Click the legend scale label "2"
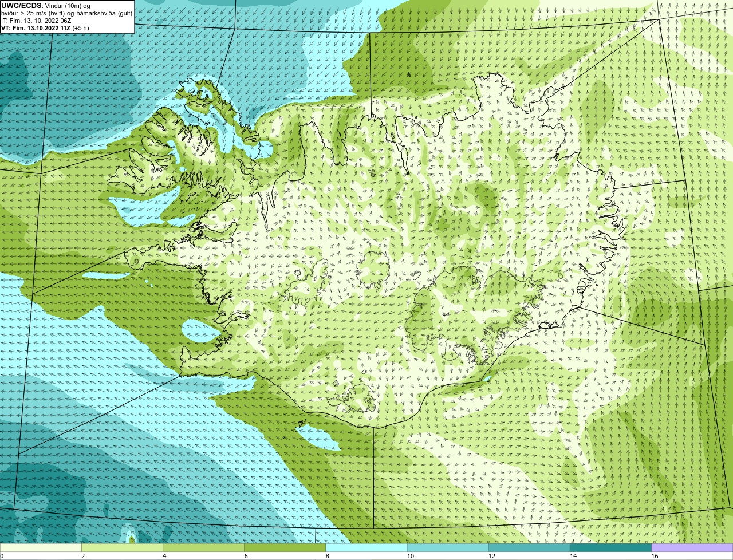 tap(83, 556)
